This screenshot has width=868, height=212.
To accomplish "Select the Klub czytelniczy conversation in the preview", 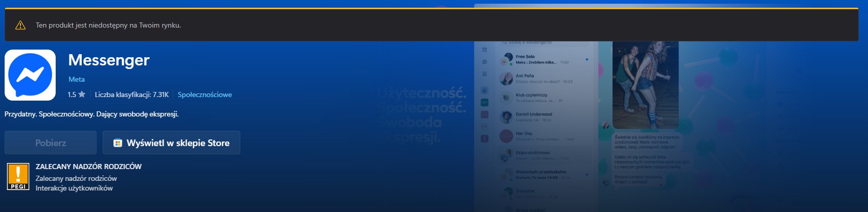I will point(542,98).
